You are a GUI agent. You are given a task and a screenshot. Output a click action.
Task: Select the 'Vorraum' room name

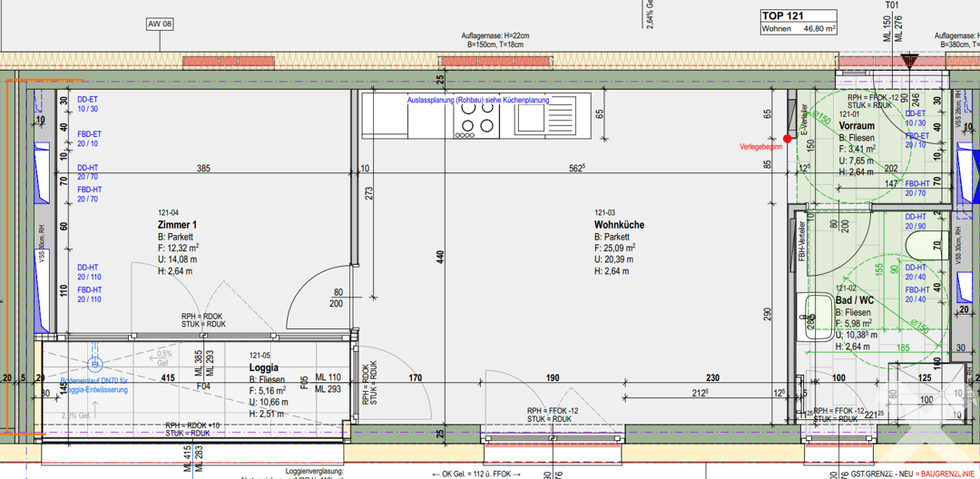(x=855, y=125)
